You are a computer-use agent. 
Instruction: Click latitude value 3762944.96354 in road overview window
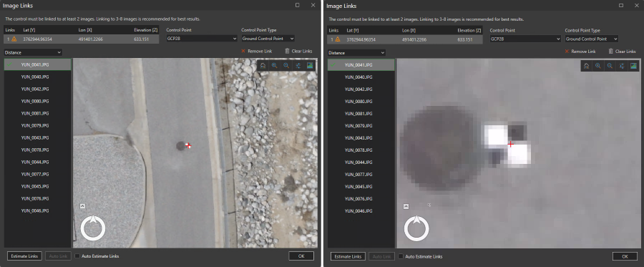(x=36, y=39)
